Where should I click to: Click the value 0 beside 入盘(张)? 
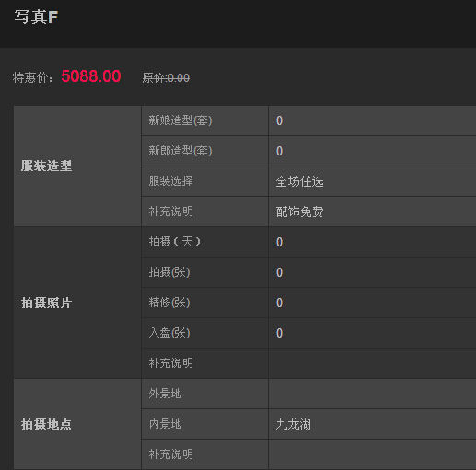[x=279, y=333]
